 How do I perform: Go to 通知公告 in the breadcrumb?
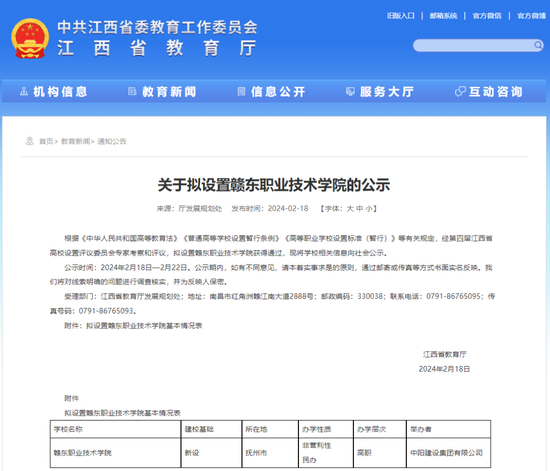(112, 141)
